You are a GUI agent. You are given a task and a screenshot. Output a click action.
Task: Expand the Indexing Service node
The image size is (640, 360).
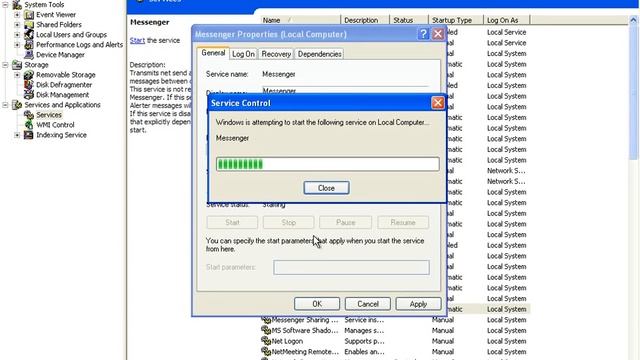17,135
